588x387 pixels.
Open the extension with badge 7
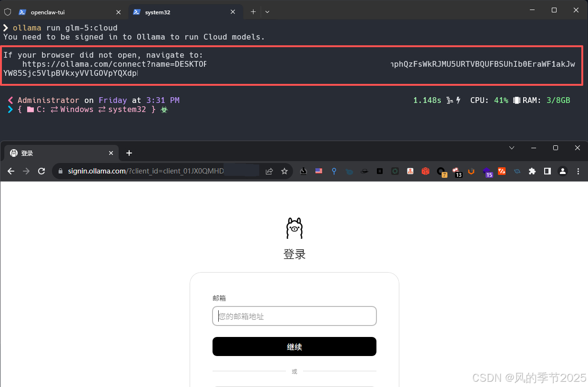coord(441,172)
